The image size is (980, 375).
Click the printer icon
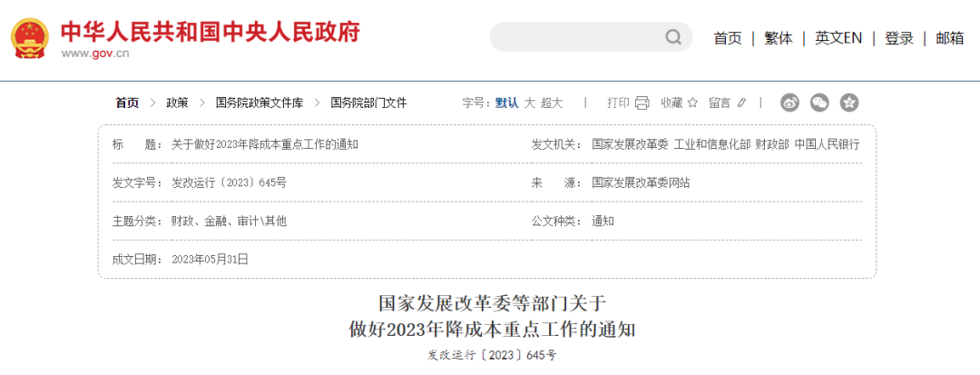(642, 103)
